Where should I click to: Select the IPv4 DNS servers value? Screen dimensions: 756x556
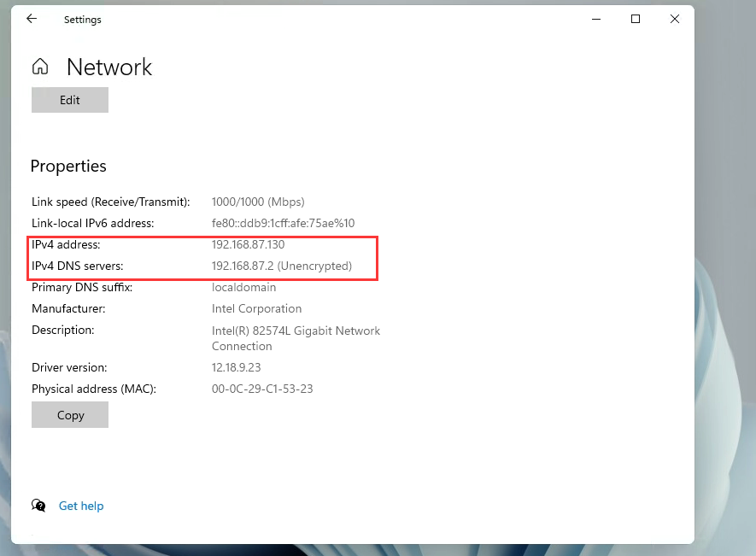(x=281, y=266)
